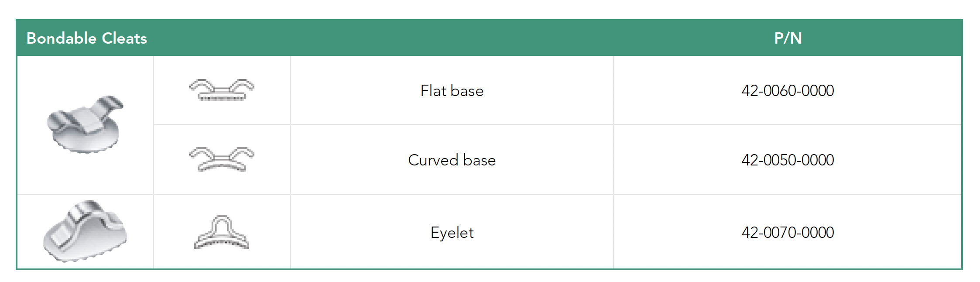This screenshot has width=980, height=282.
Task: Click the round serrated base in the cleat photo
Action: 87,141
